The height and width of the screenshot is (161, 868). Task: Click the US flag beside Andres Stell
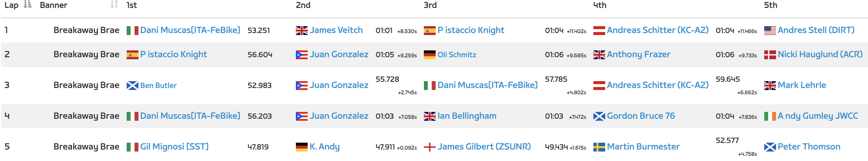769,30
